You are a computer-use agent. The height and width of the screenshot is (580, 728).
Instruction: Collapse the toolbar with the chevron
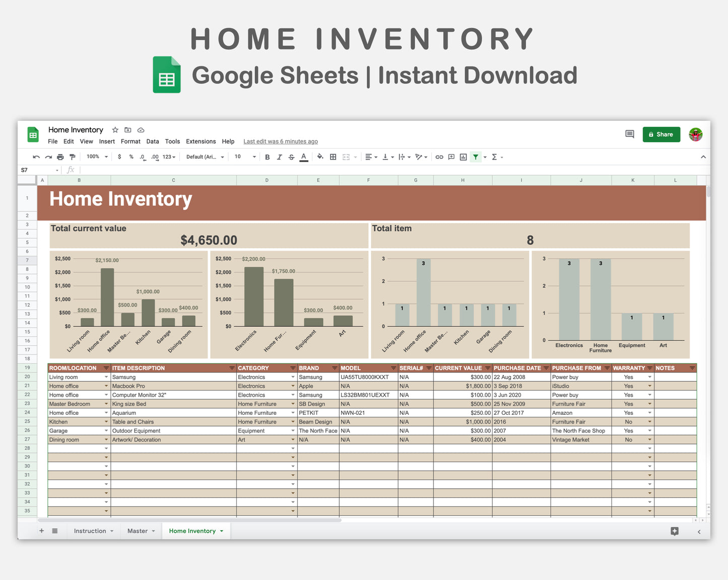[x=703, y=157]
